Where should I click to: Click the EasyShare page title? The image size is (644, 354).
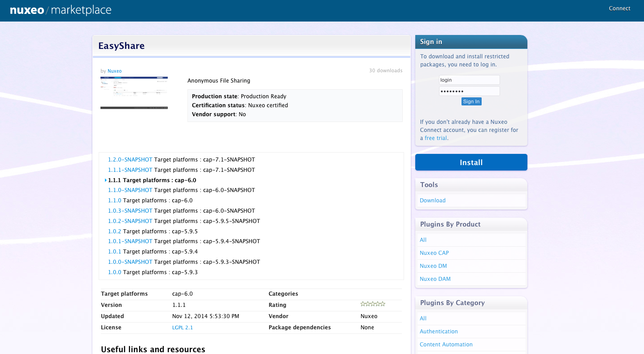click(x=122, y=46)
